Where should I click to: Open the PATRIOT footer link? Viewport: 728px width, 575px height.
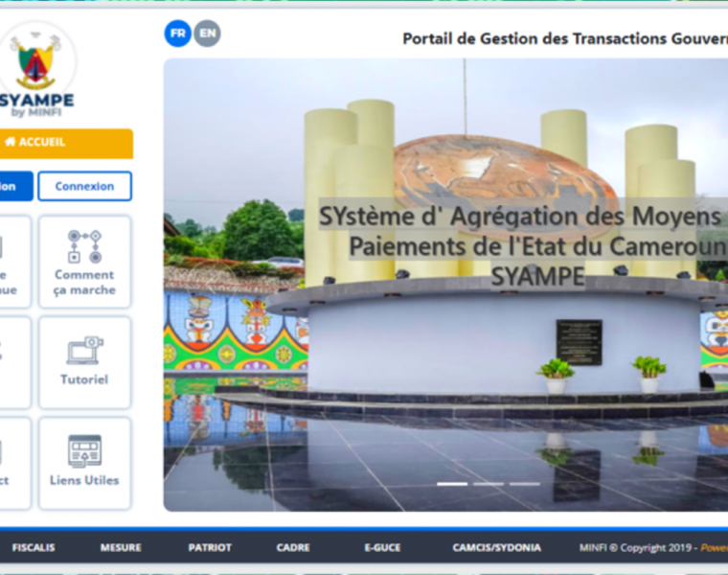click(210, 547)
